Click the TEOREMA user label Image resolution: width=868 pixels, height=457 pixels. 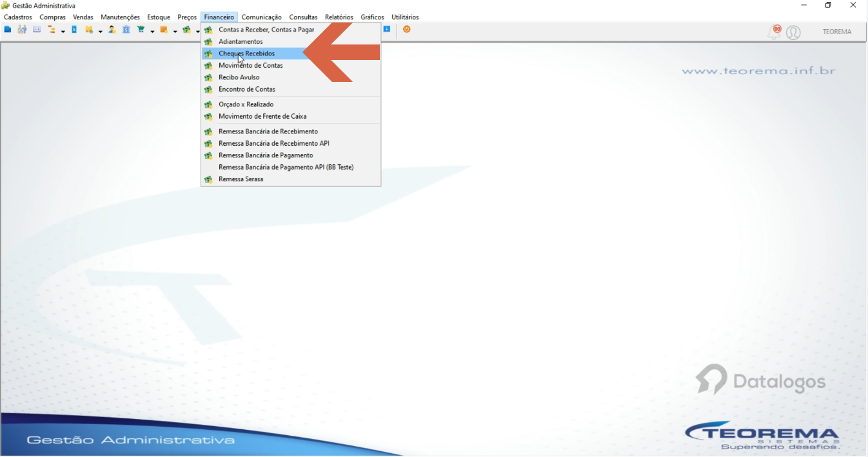(837, 32)
